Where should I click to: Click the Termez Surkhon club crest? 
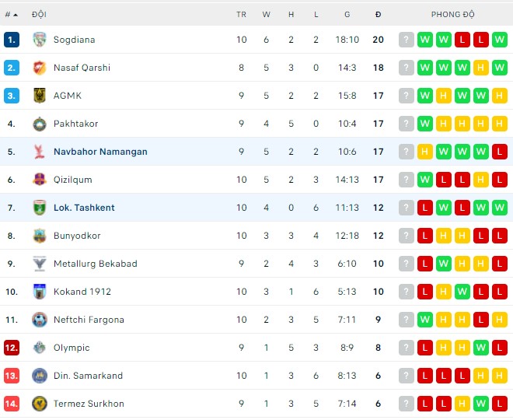click(40, 404)
